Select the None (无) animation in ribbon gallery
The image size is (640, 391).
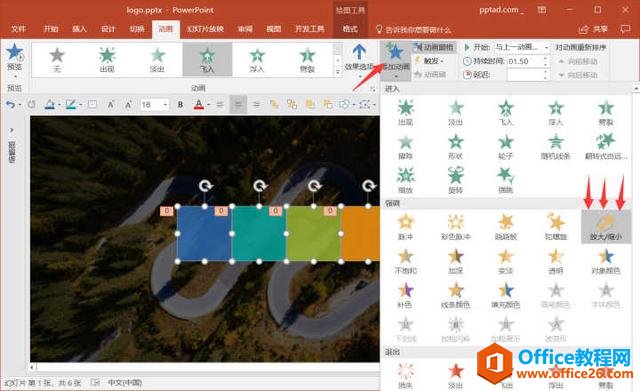[57, 60]
